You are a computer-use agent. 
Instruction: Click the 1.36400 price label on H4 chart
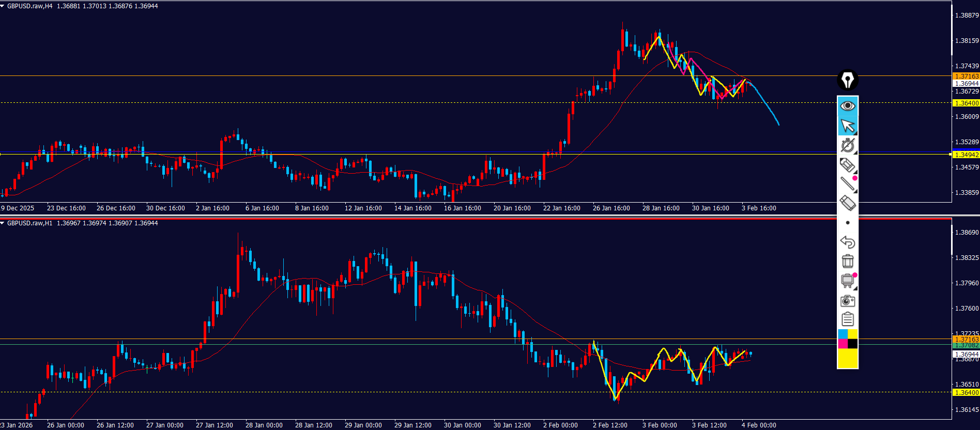(966, 103)
